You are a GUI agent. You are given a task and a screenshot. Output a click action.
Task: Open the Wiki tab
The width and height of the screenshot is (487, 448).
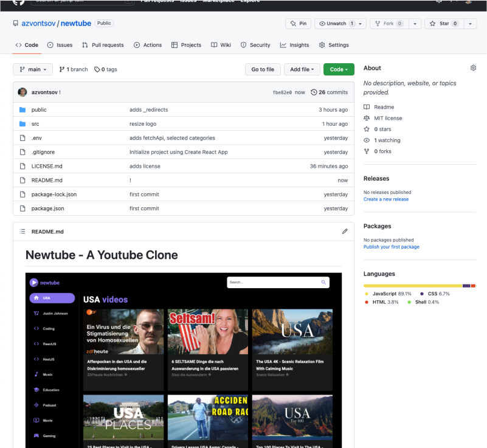221,45
